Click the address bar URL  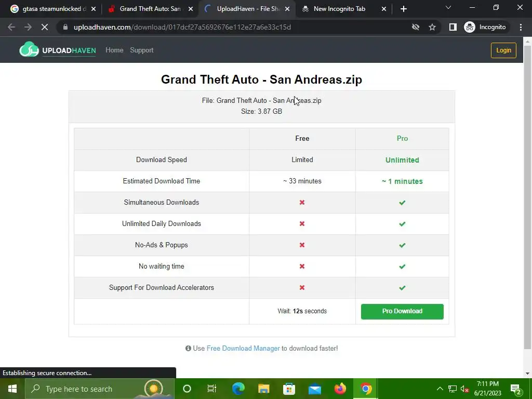tap(182, 27)
